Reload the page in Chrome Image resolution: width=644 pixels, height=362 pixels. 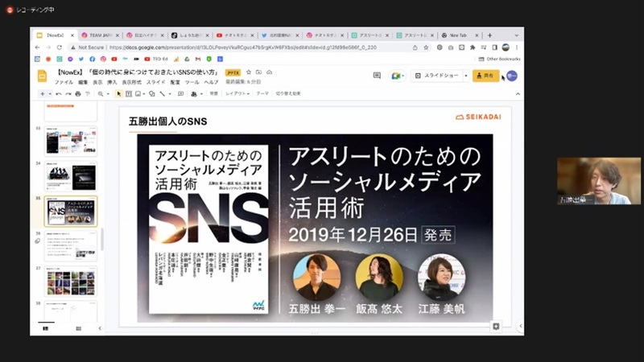point(59,47)
